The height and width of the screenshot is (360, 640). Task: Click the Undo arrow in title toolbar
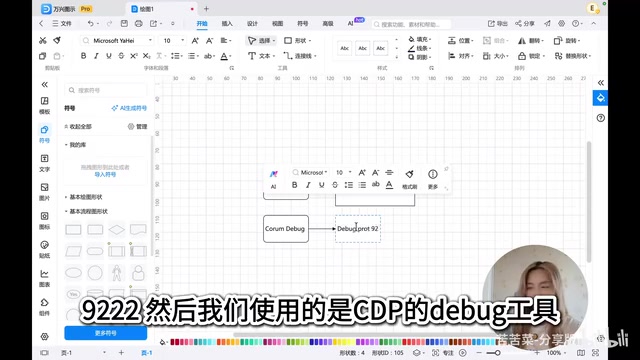[x=91, y=24]
